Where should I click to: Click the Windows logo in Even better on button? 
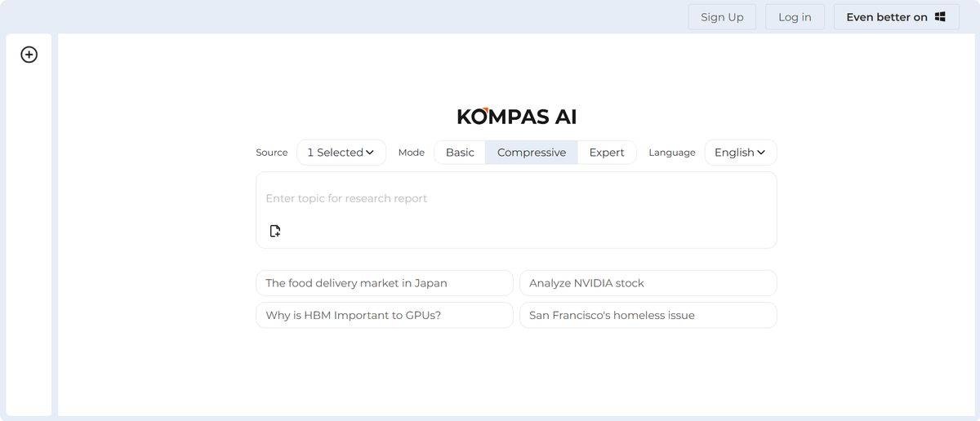pos(940,16)
